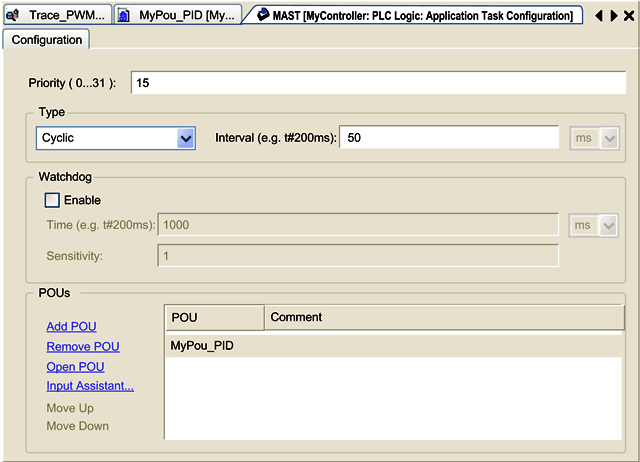The height and width of the screenshot is (462, 640).
Task: Switch to the Trace_PWM tab
Action: point(66,16)
